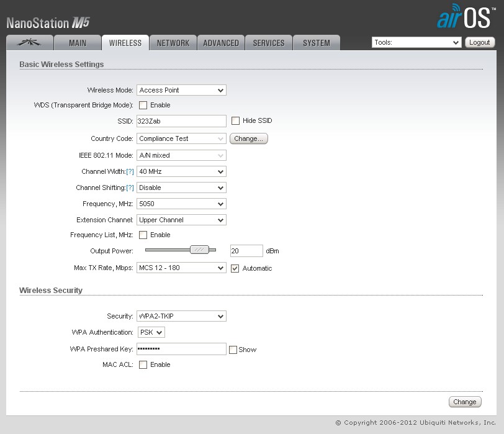Check Show for WPA Preshared Key

(233, 350)
